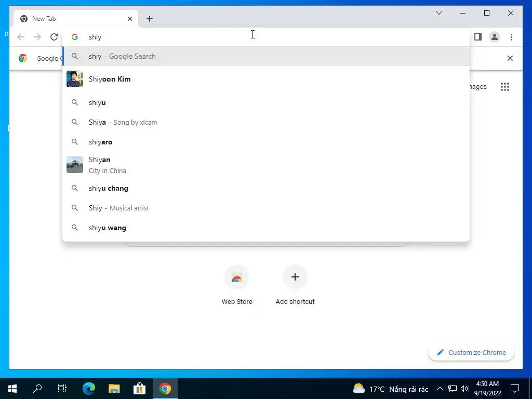Image resolution: width=532 pixels, height=399 pixels.
Task: Open the profile avatar menu
Action: (495, 37)
